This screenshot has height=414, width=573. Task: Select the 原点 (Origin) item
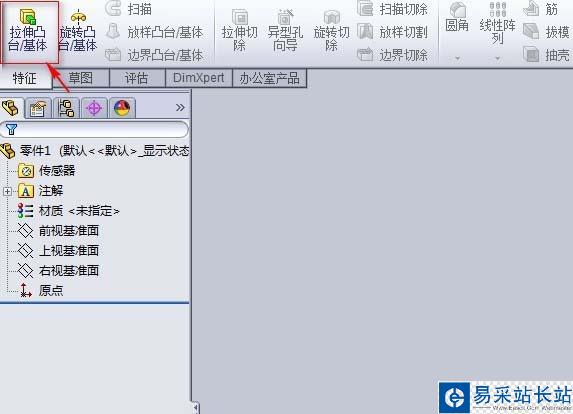coord(41,290)
